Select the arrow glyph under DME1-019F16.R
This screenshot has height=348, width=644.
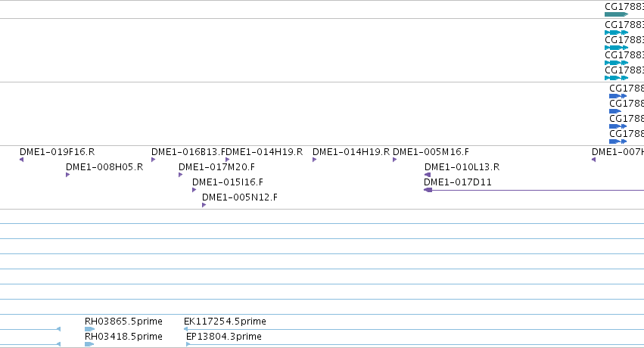[22, 160]
